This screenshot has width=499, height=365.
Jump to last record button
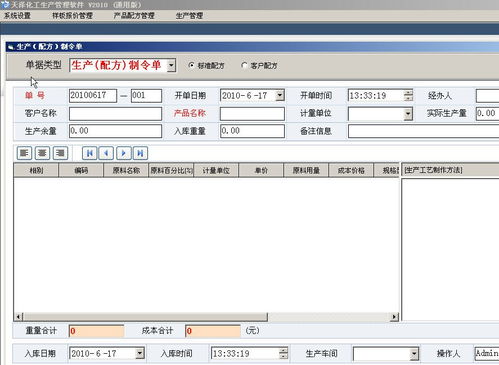(x=140, y=153)
